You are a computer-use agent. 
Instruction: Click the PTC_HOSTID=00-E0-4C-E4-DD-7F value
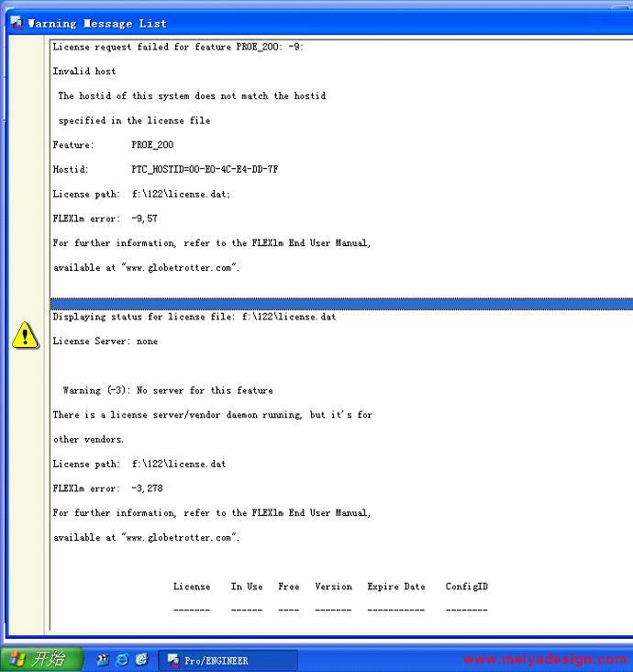pyautogui.click(x=205, y=169)
